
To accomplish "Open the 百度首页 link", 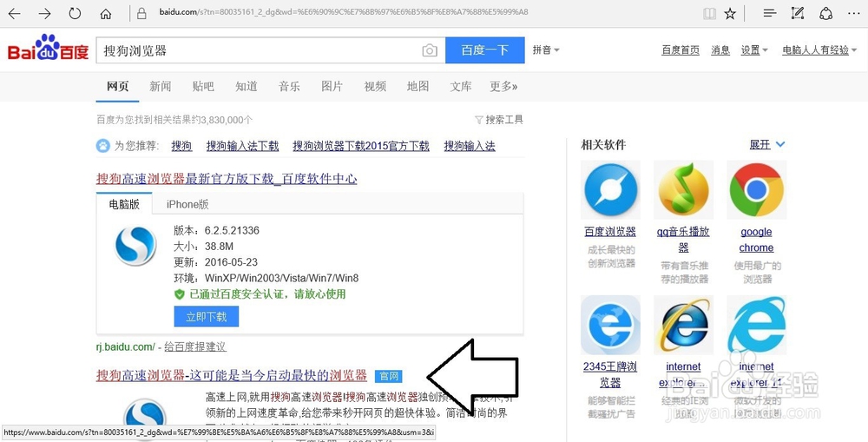I will 681,49.
